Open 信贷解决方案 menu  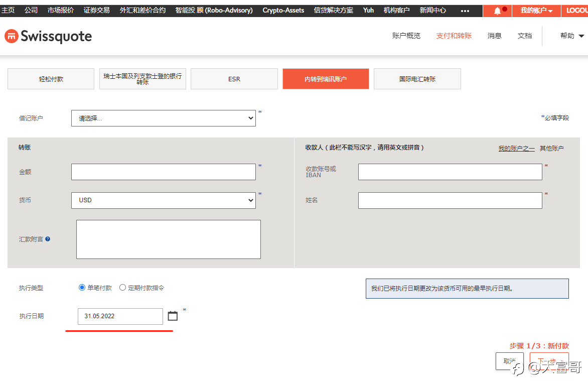click(x=333, y=10)
